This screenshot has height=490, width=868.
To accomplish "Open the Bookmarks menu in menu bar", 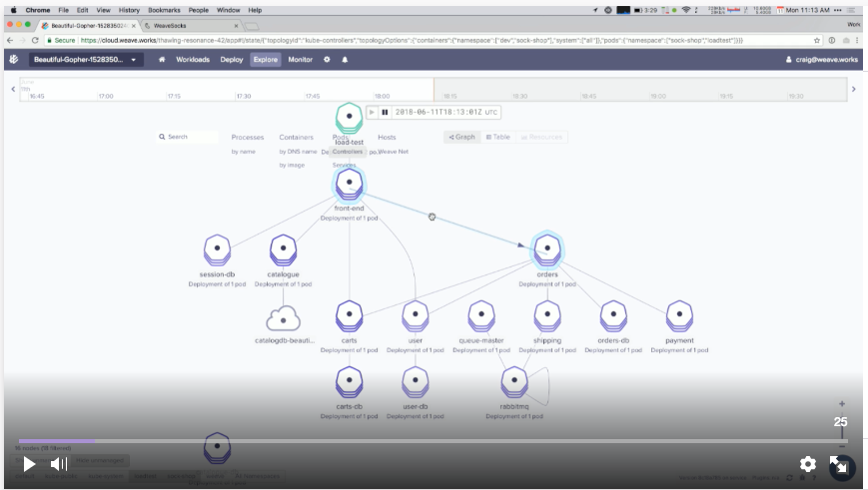I will tap(164, 10).
